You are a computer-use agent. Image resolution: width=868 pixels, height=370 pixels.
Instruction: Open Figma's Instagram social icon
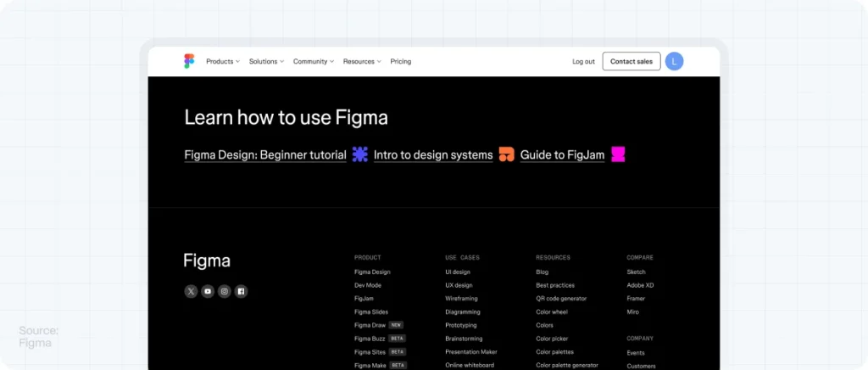225,291
